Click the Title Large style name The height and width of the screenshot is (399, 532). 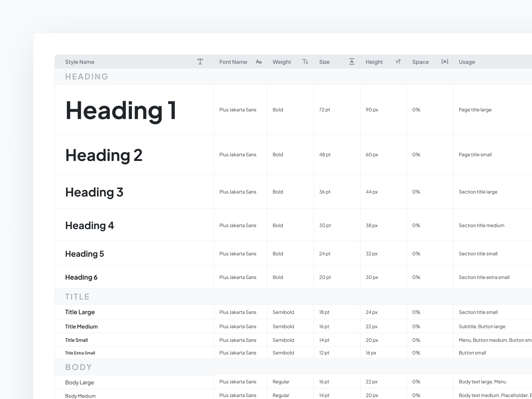coord(80,312)
